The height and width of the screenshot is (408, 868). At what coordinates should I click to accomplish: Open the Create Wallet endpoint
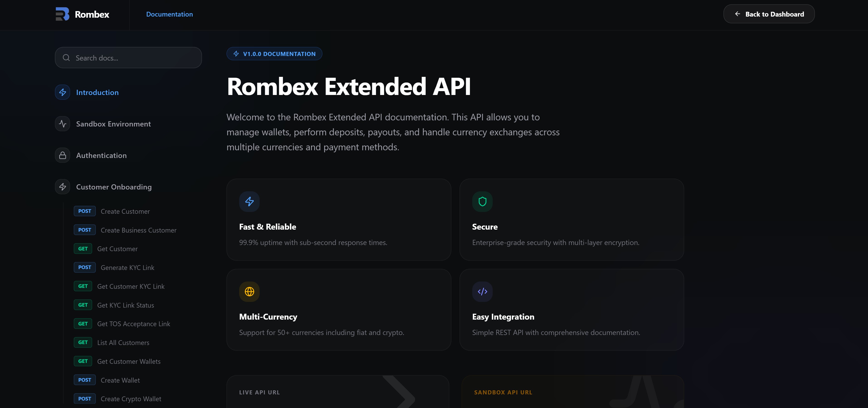coord(120,380)
